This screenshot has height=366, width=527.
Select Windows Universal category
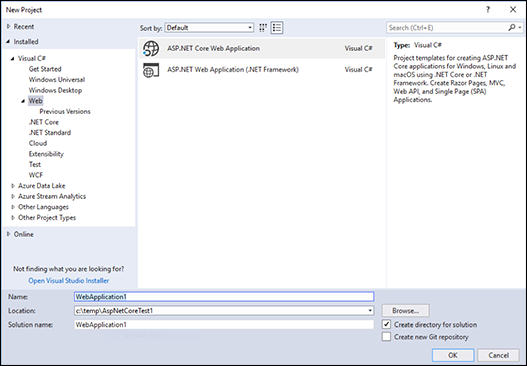point(57,80)
